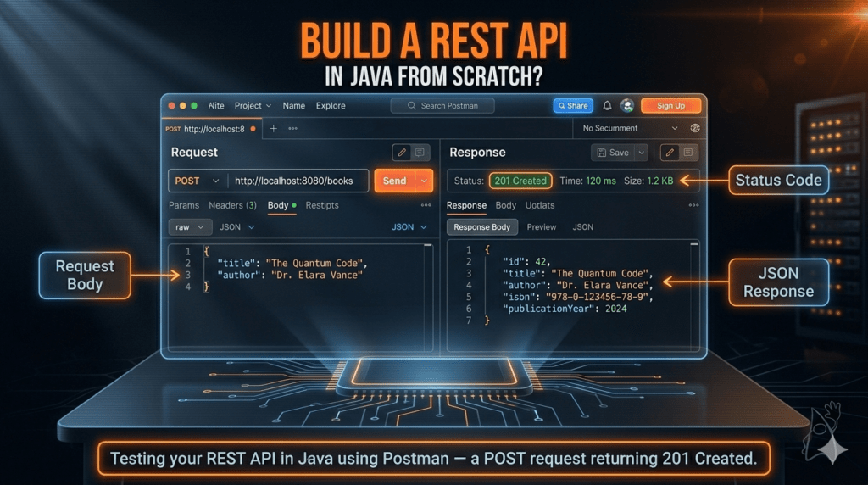Viewport: 868px width, 485px height.
Task: Click the response body scrollbar
Action: click(x=694, y=296)
